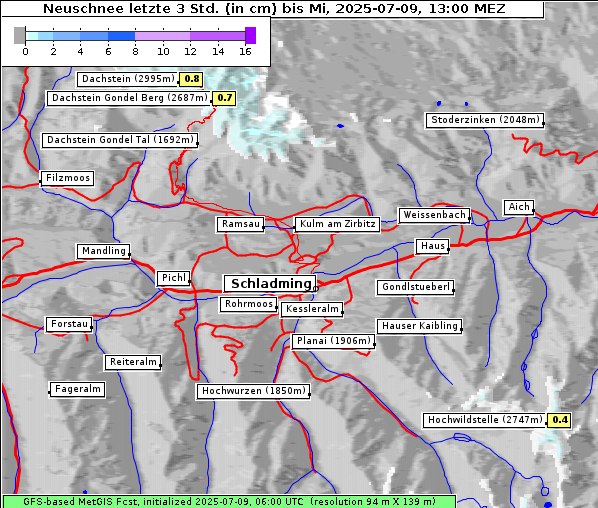The height and width of the screenshot is (508, 598).
Task: Click the gray below-zero legend swatch
Action: (19, 35)
